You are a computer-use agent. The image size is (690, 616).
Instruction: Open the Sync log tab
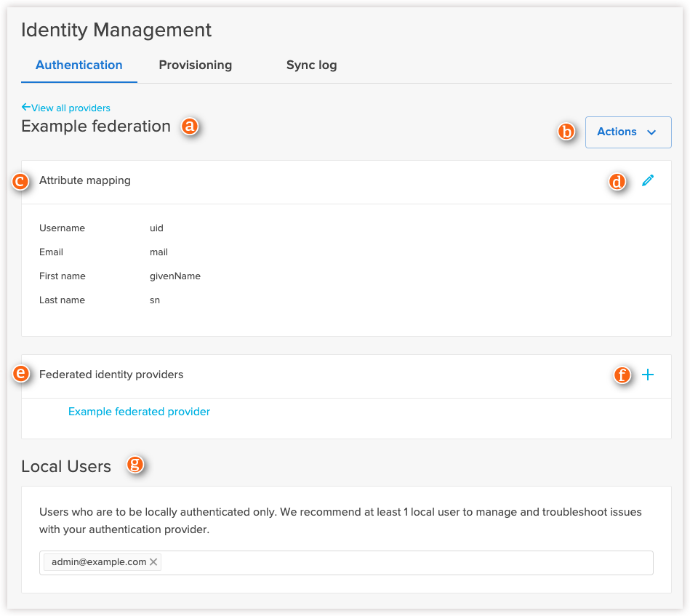coord(311,65)
